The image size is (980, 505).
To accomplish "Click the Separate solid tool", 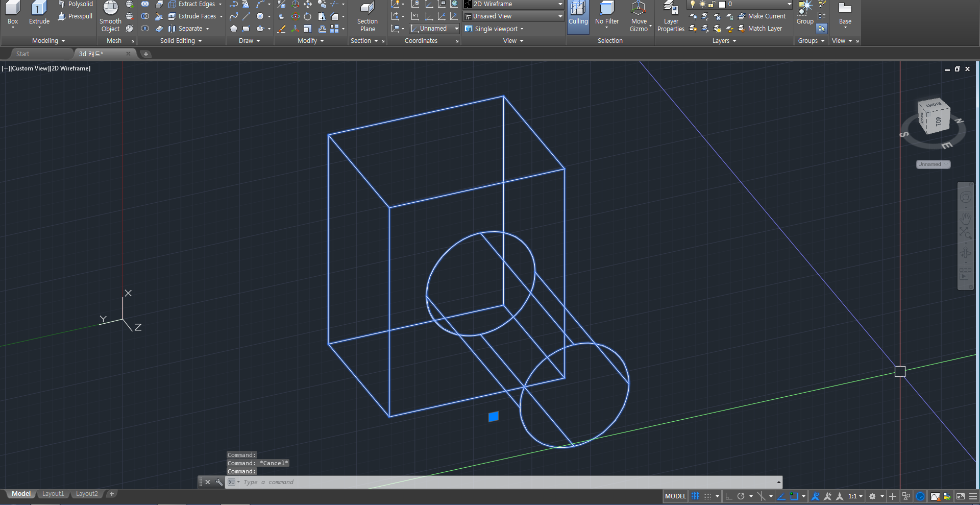I will 188,29.
